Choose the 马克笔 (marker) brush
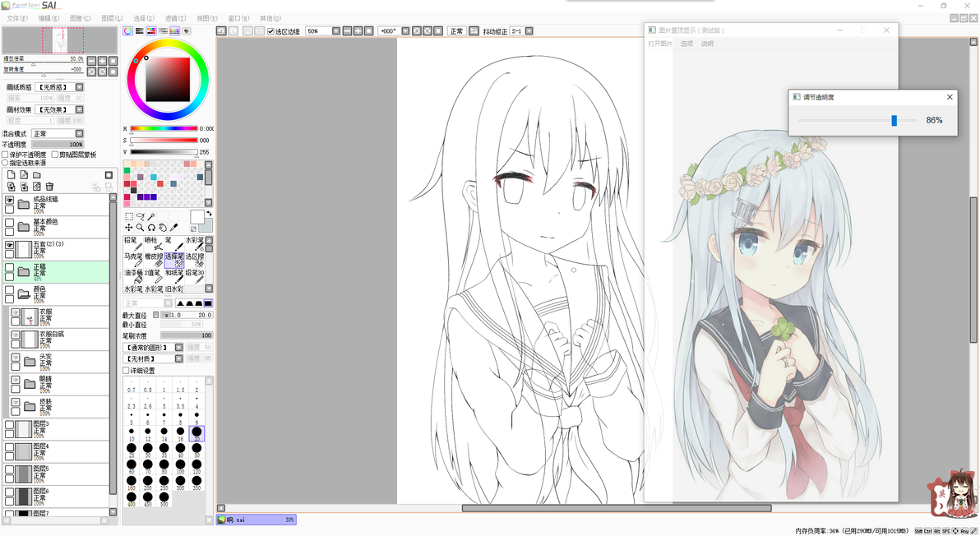This screenshot has width=980, height=536. coord(133,260)
